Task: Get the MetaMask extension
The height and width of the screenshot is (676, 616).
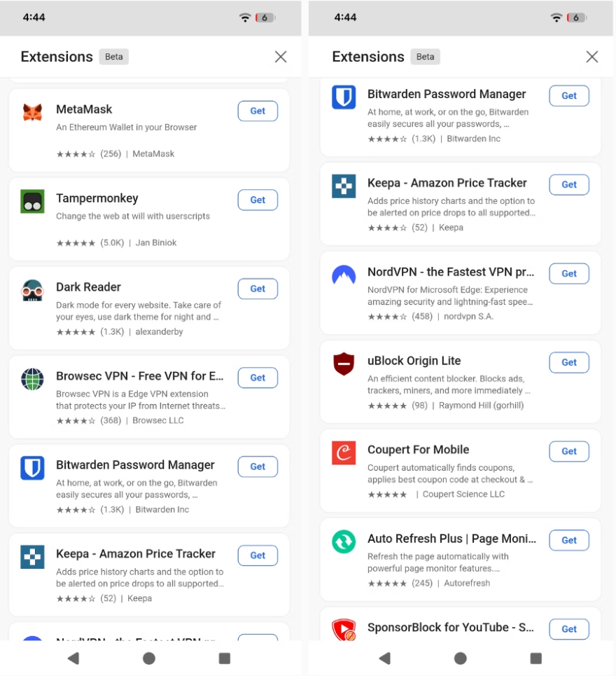Action: pos(258,111)
